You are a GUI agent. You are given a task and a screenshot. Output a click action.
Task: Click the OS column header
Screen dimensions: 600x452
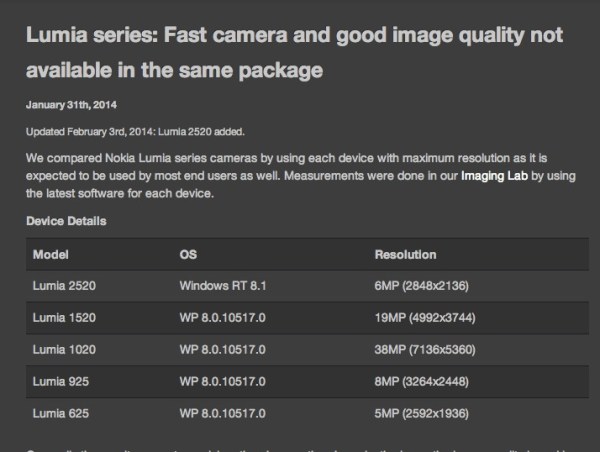[x=189, y=254]
